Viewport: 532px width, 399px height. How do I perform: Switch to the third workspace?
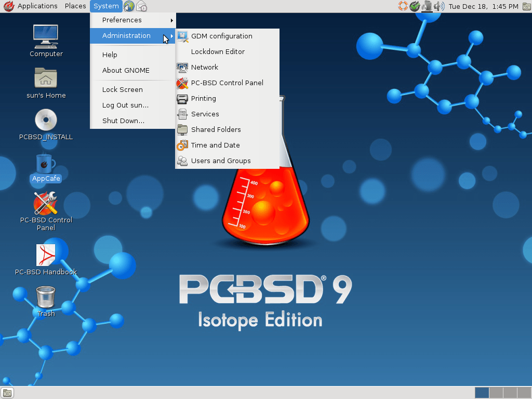[510, 393]
